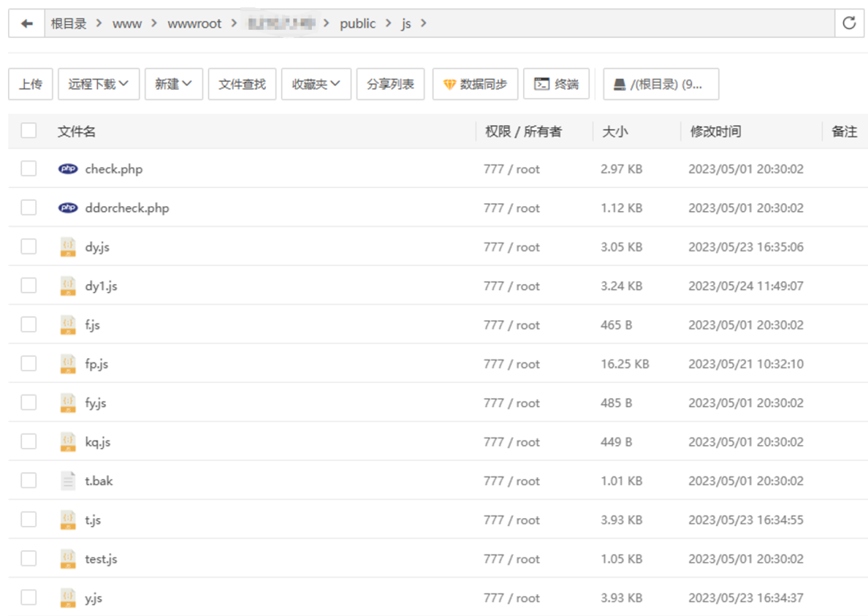
Task: Sort by 修改时间 column header
Action: pos(715,132)
